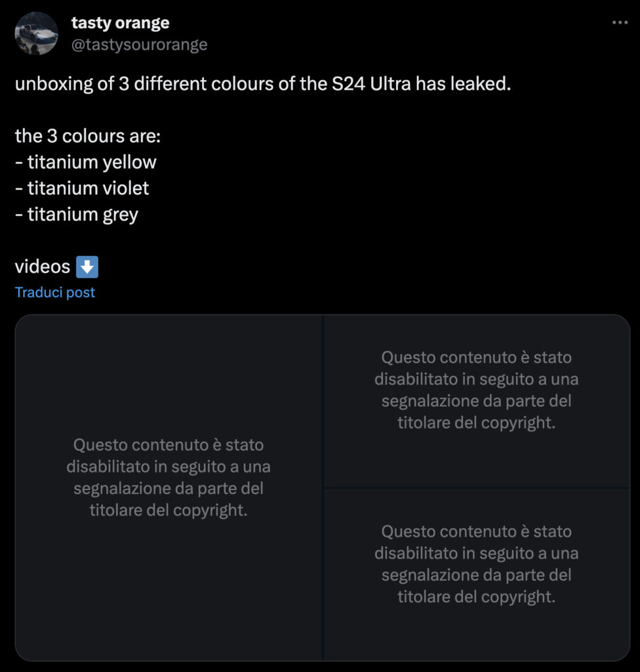Click the tasty orange profile avatar
640x672 pixels.
pyautogui.click(x=36, y=33)
